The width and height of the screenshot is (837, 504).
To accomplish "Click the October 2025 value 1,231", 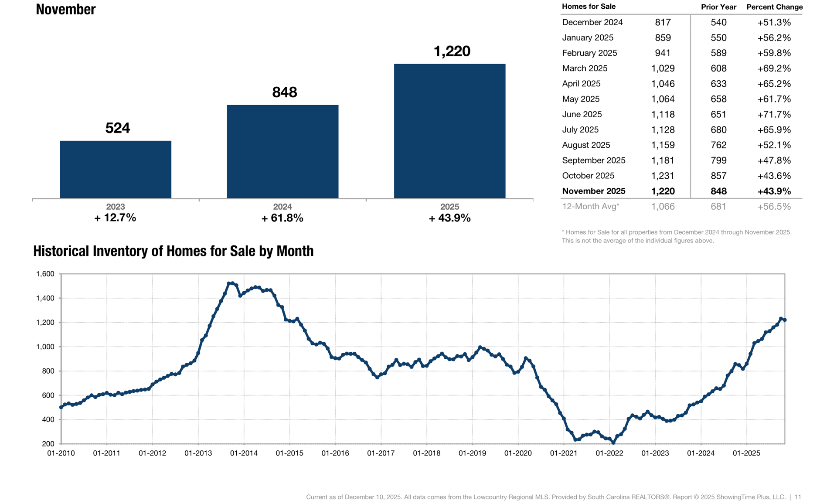I will pyautogui.click(x=663, y=176).
